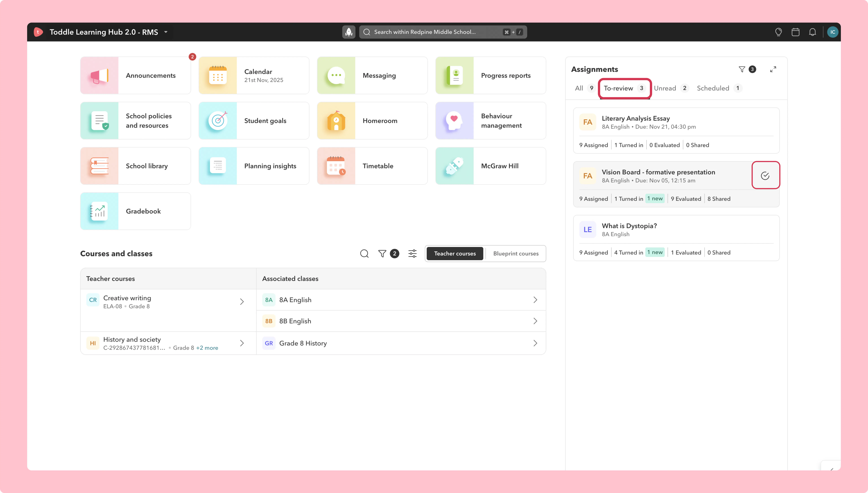Expand the Creative writing course chevron
This screenshot has height=493, width=868.
[x=242, y=301]
